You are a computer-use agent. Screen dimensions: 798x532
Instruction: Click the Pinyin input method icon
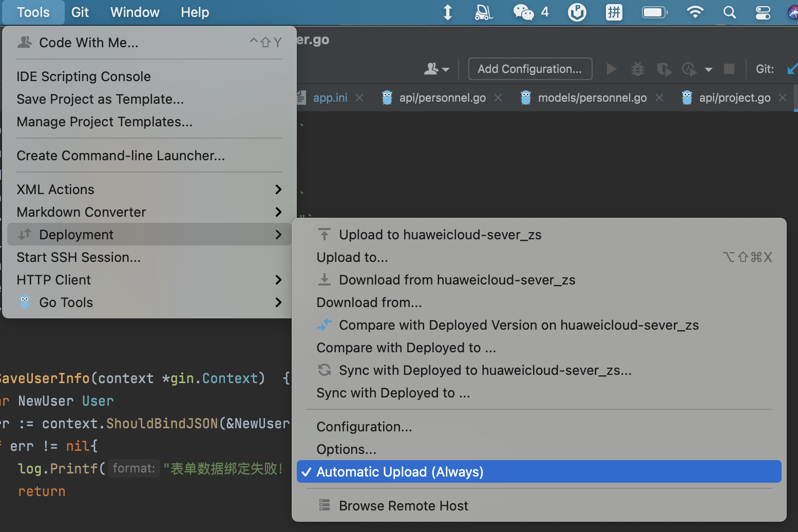click(x=614, y=12)
